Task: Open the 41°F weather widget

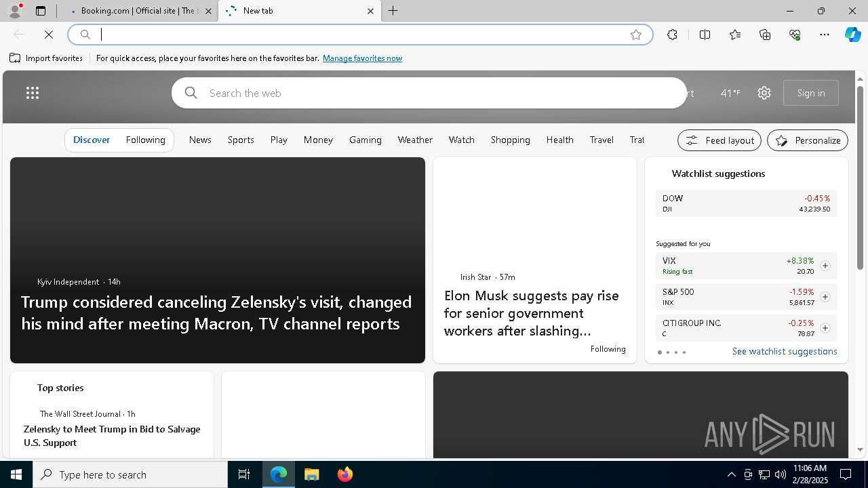Action: pos(730,93)
